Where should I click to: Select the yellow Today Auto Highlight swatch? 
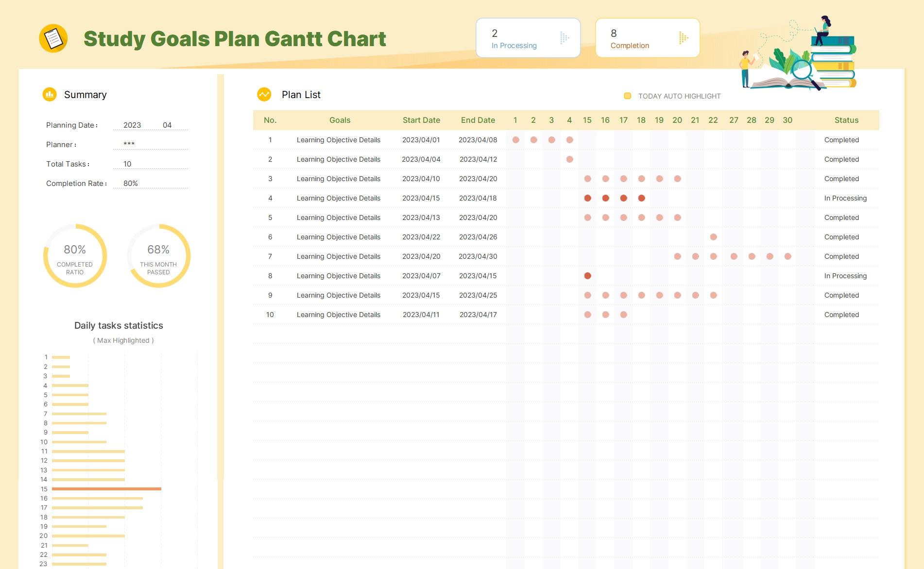click(627, 96)
